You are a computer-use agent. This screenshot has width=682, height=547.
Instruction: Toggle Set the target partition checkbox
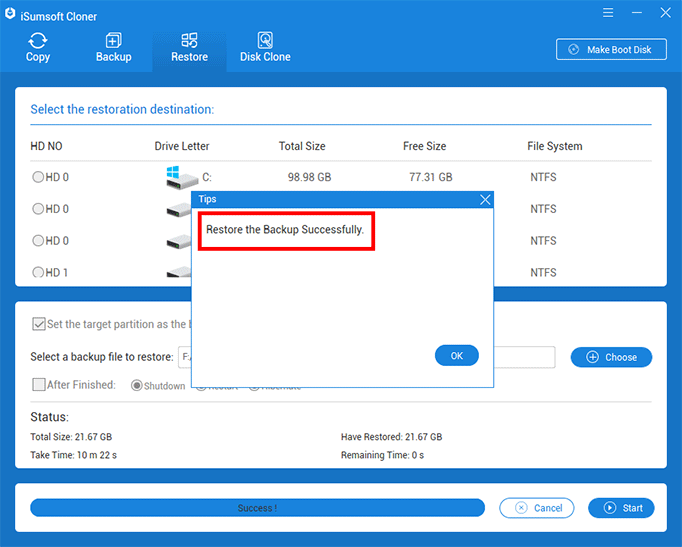click(39, 324)
